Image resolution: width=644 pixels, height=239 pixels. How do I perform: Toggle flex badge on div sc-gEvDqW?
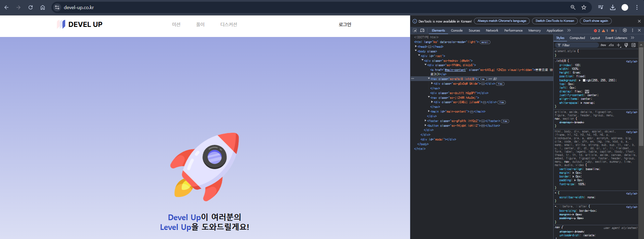coord(500,84)
